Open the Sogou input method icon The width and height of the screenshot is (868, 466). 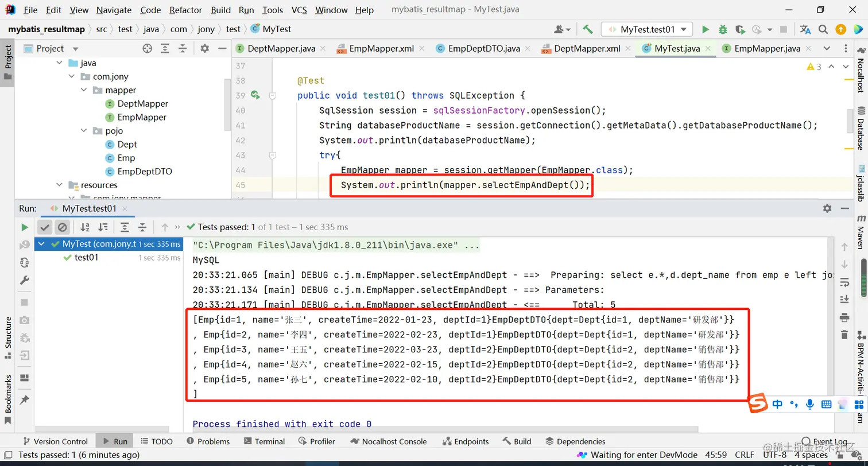click(758, 404)
